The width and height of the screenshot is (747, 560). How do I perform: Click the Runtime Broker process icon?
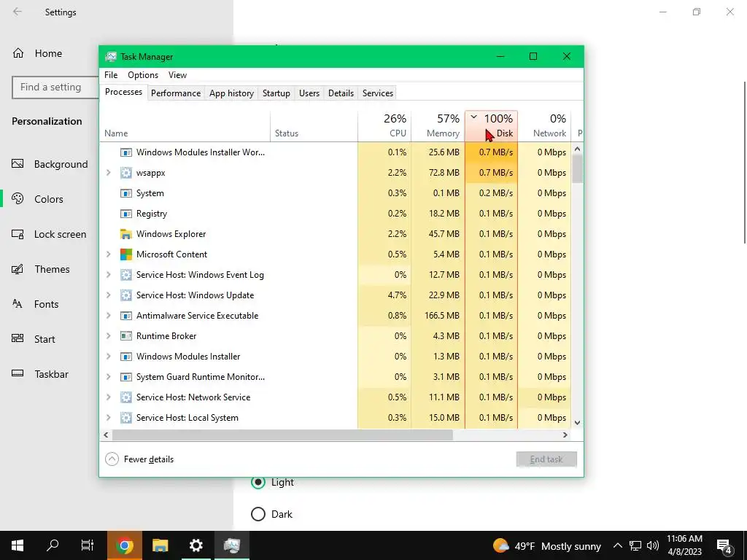(125, 336)
